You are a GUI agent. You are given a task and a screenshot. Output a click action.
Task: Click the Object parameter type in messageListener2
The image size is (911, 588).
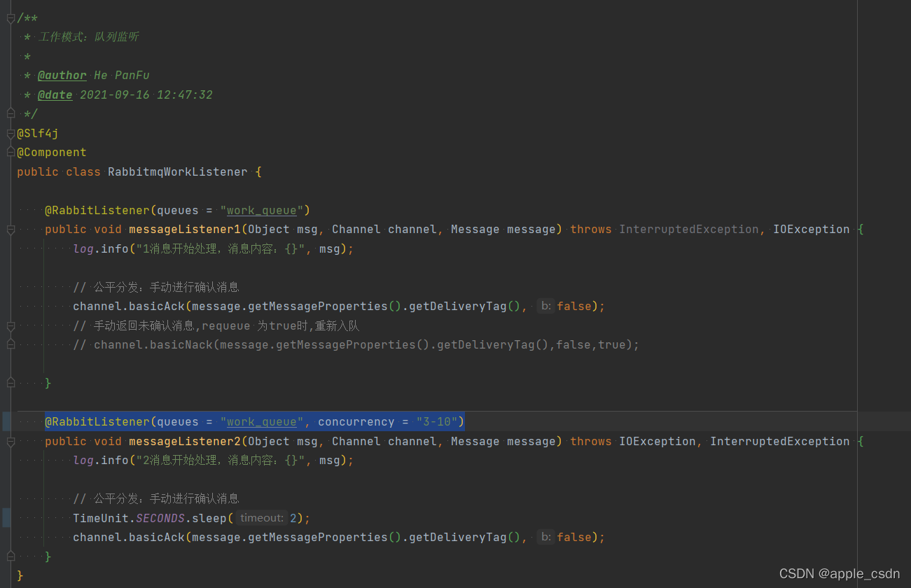(x=269, y=441)
